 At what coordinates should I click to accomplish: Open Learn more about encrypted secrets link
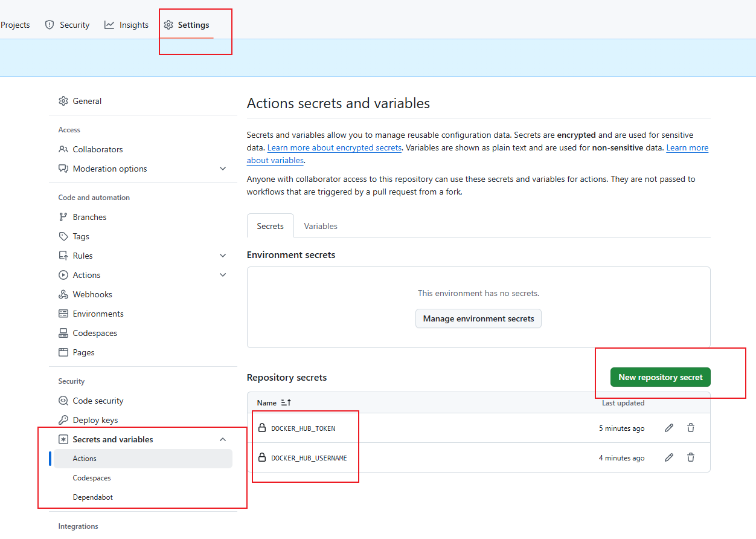click(x=335, y=148)
